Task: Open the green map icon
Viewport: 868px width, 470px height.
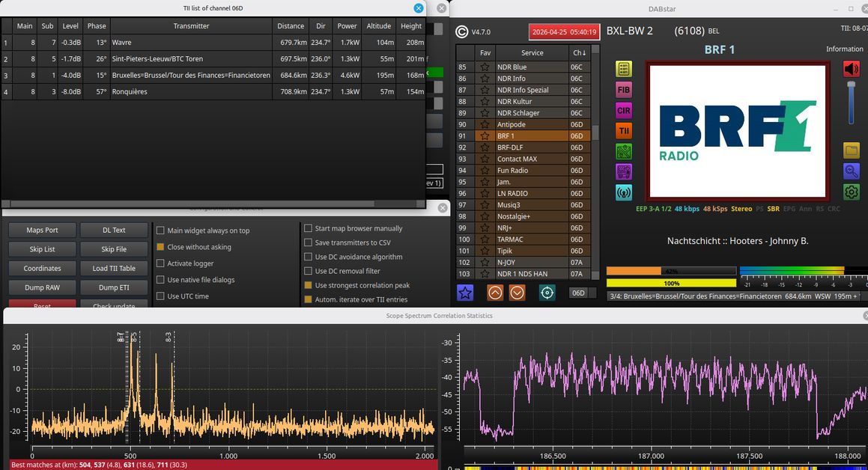Action: [624, 151]
